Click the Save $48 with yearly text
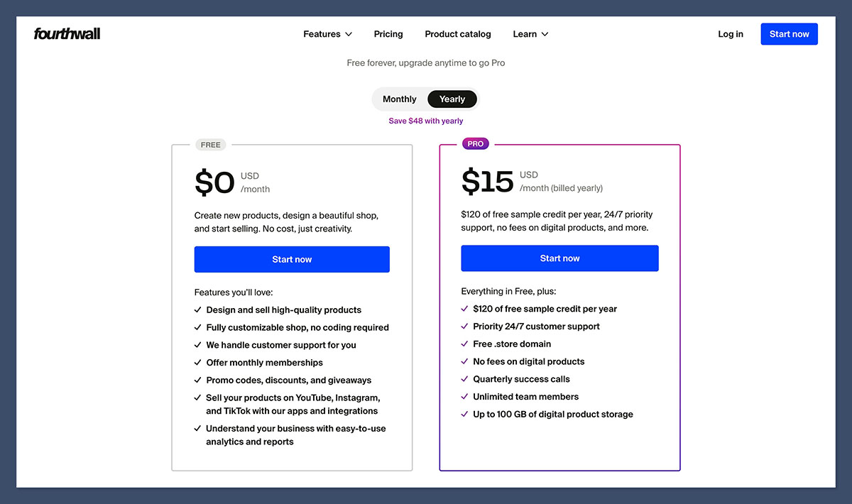 425,121
